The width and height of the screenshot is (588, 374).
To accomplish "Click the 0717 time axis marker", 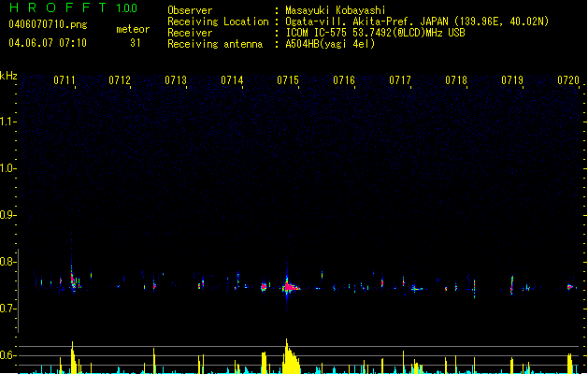I will 400,80.
